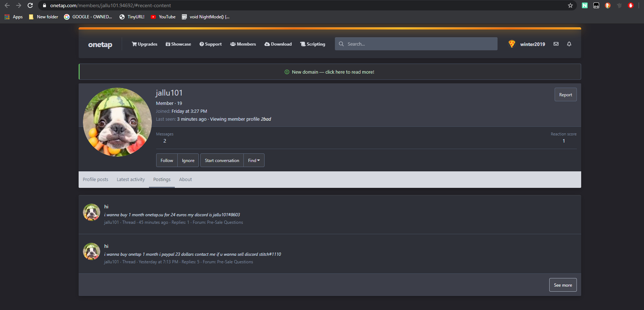The image size is (644, 310).
Task: Report this member profile
Action: pos(566,94)
